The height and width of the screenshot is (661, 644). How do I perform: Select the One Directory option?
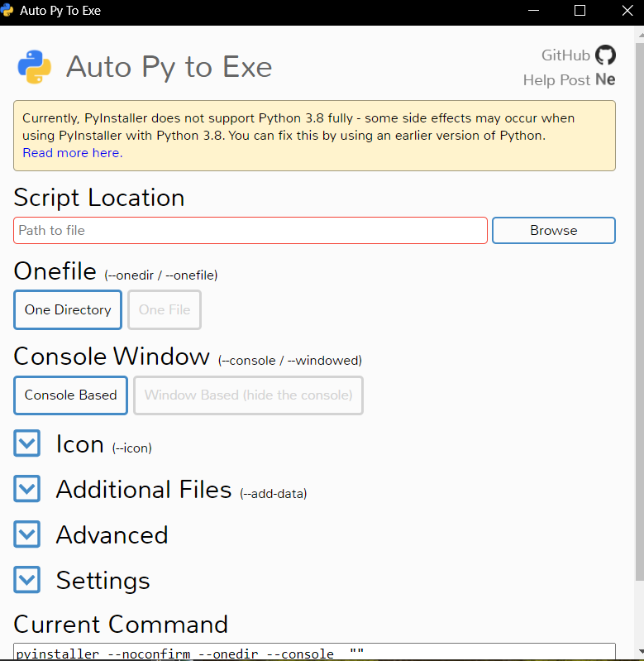coord(68,310)
